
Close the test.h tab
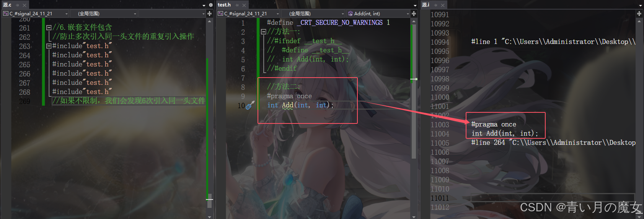(x=244, y=5)
